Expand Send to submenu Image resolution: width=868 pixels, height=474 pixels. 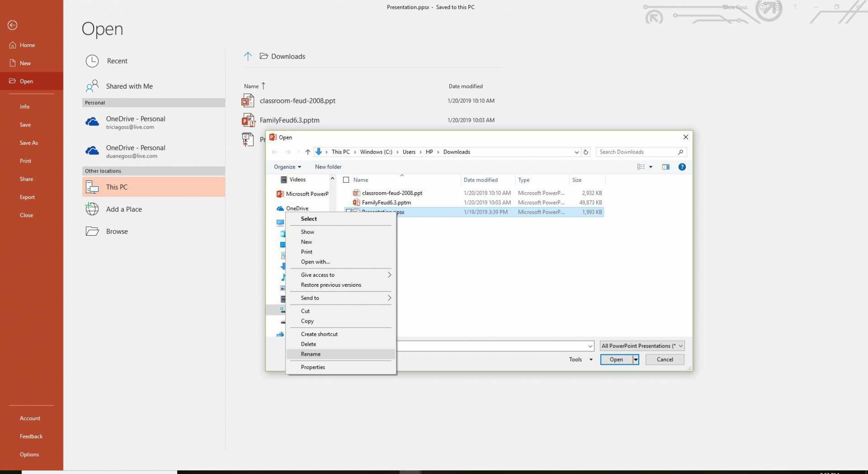coord(341,298)
